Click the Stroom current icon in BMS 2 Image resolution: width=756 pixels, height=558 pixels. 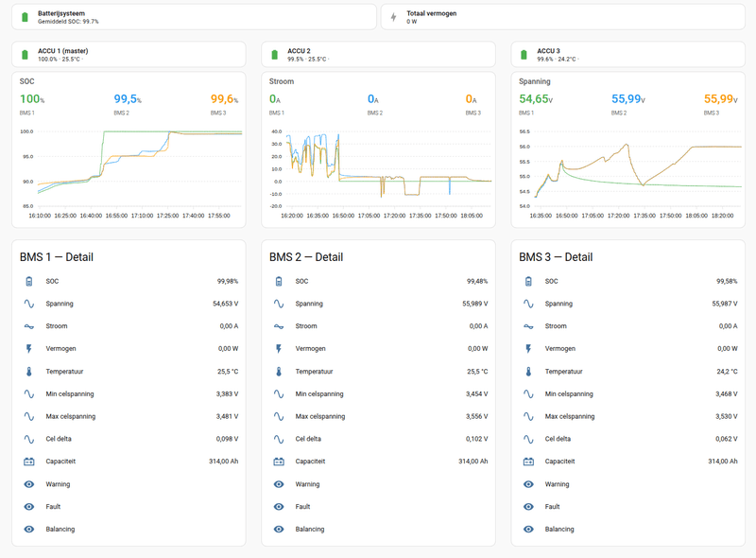pyautogui.click(x=279, y=326)
